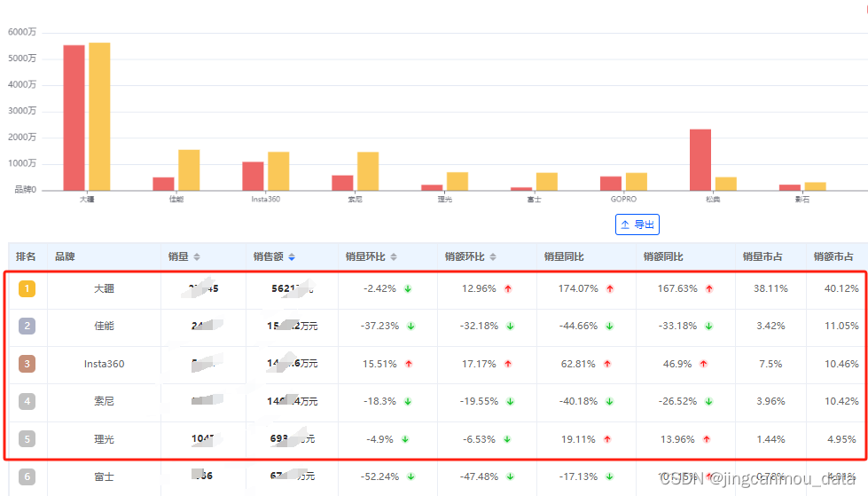Click down arrow next to -44.66%
Screen dimensions: 868x496
(x=609, y=326)
